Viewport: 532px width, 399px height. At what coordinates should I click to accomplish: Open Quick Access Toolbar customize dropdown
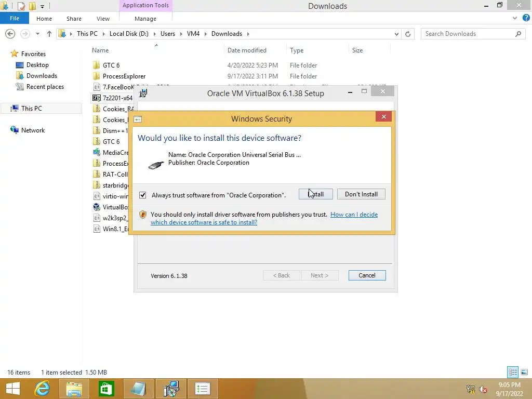(42, 6)
